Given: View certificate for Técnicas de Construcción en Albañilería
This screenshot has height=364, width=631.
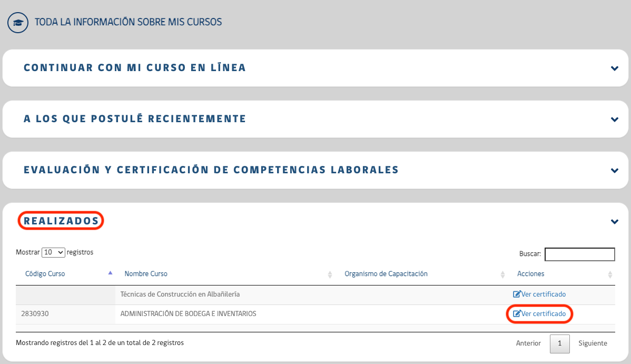Looking at the screenshot, I should click(x=543, y=294).
